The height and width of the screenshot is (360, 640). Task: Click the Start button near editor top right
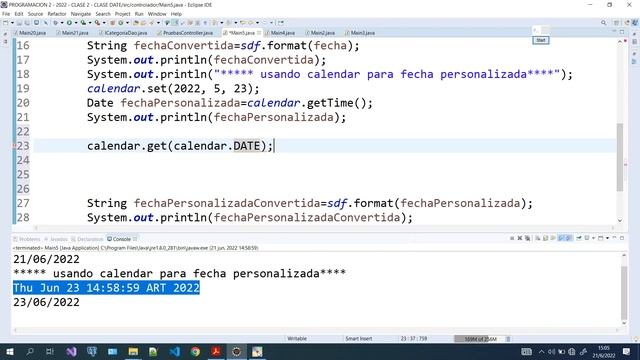pos(541,40)
